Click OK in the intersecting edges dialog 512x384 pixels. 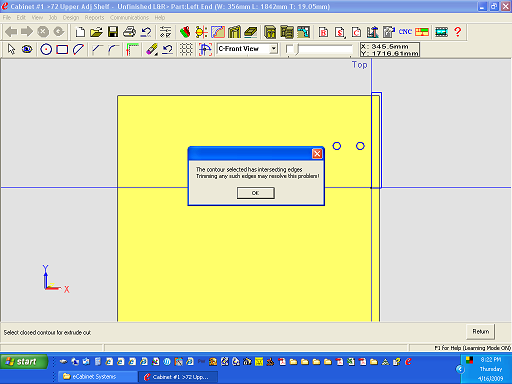click(x=256, y=193)
